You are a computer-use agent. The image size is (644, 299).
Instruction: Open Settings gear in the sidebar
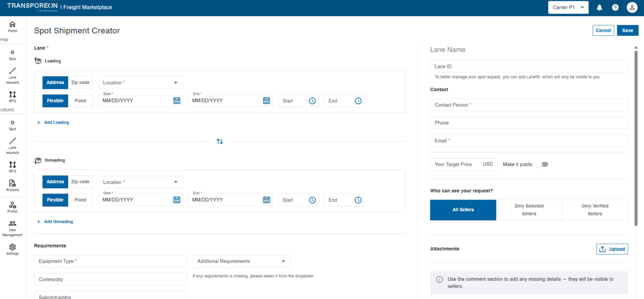(x=12, y=249)
